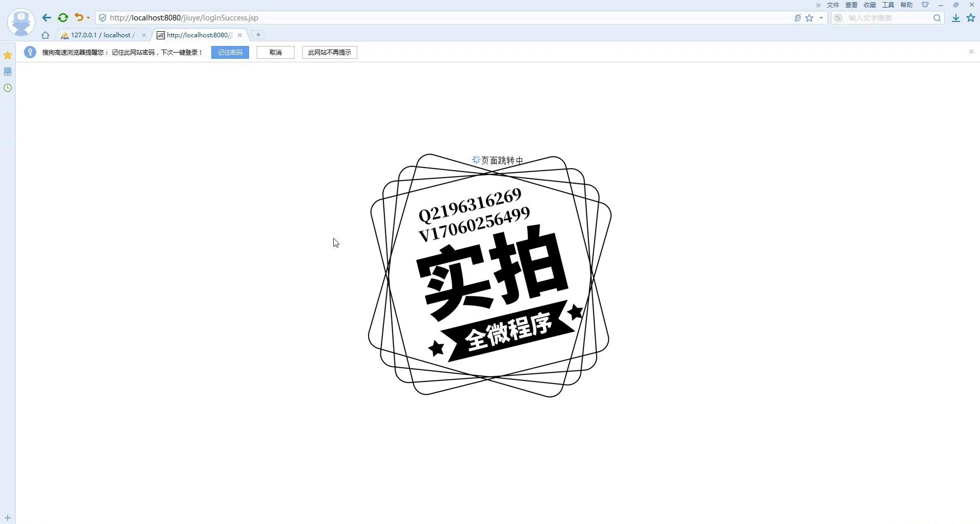Bookmark this page with the address bar star
The image size is (980, 524).
coord(810,18)
